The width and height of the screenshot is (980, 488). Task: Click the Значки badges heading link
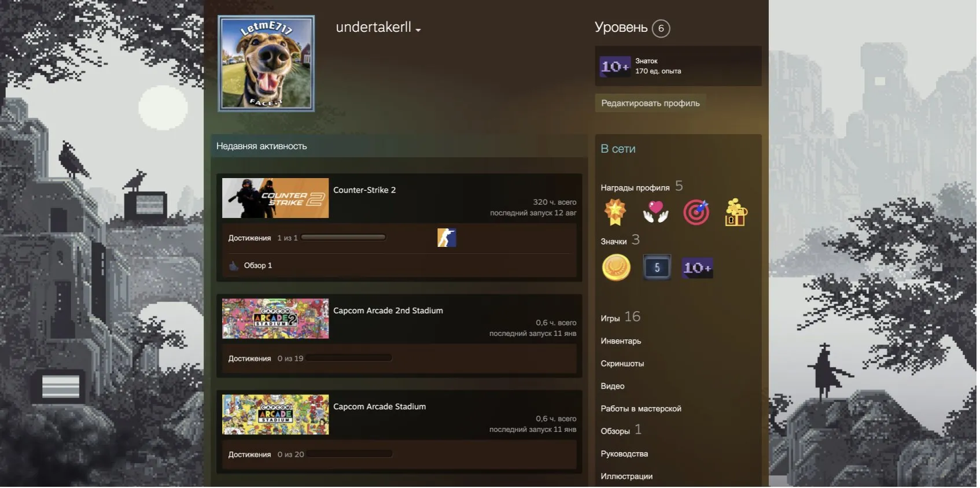pos(614,242)
